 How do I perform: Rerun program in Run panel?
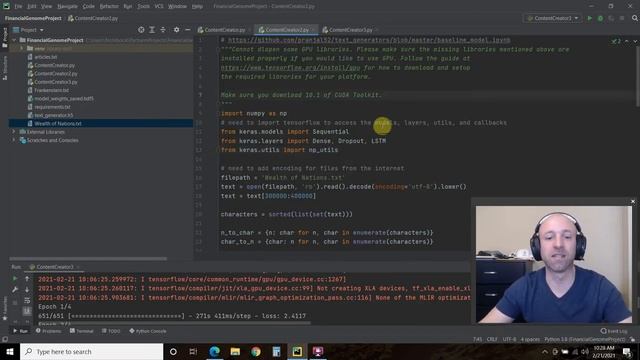point(15,278)
